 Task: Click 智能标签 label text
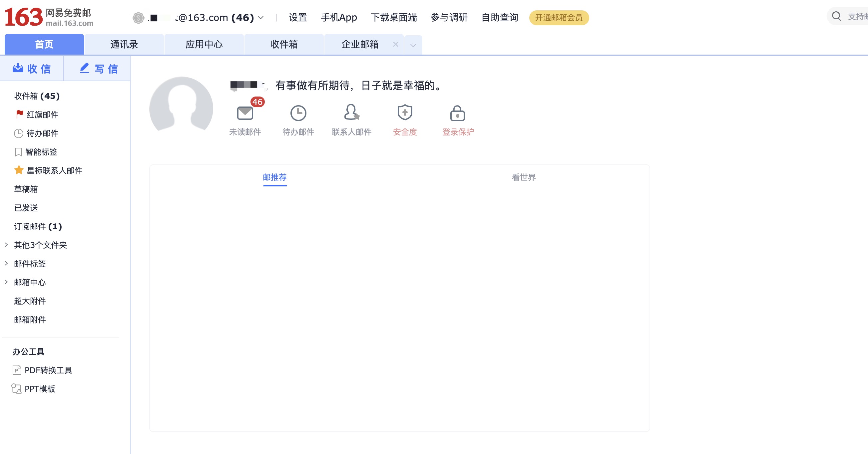click(x=41, y=152)
